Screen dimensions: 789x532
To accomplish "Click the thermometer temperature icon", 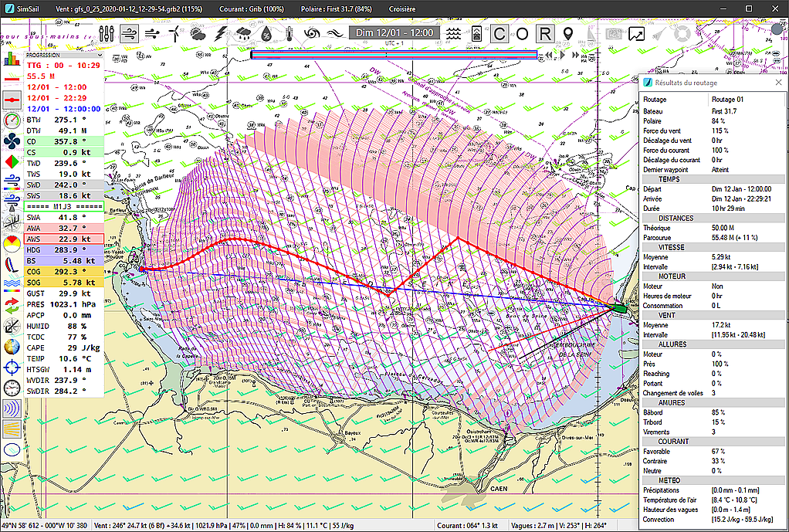I will [289, 34].
